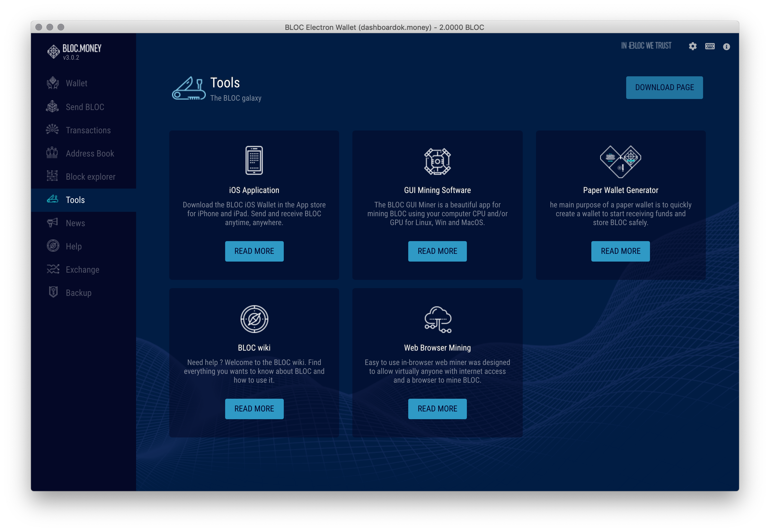Click READ MORE under Web Browser Mining

[x=437, y=409]
